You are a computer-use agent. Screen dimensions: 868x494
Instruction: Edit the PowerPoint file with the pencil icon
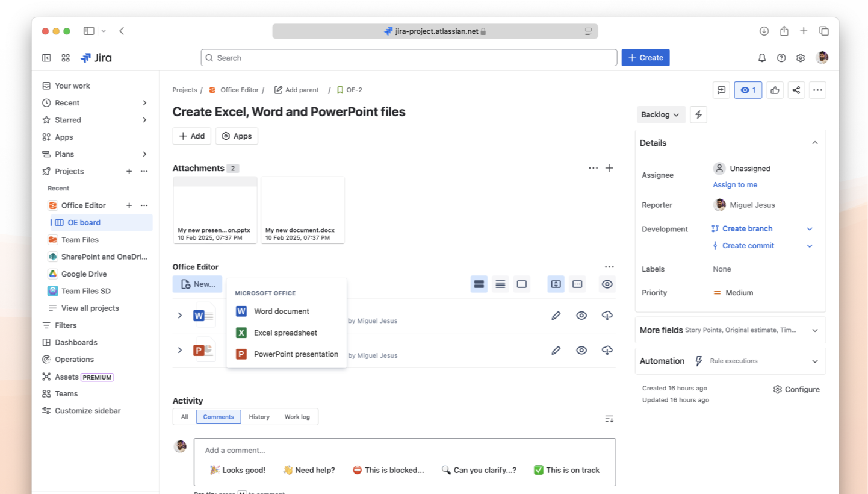click(556, 350)
